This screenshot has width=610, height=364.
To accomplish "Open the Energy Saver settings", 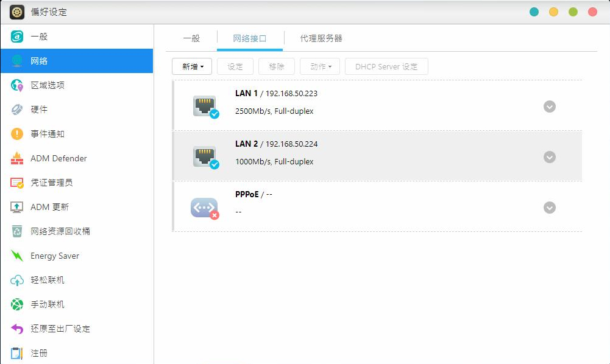I will coord(55,256).
